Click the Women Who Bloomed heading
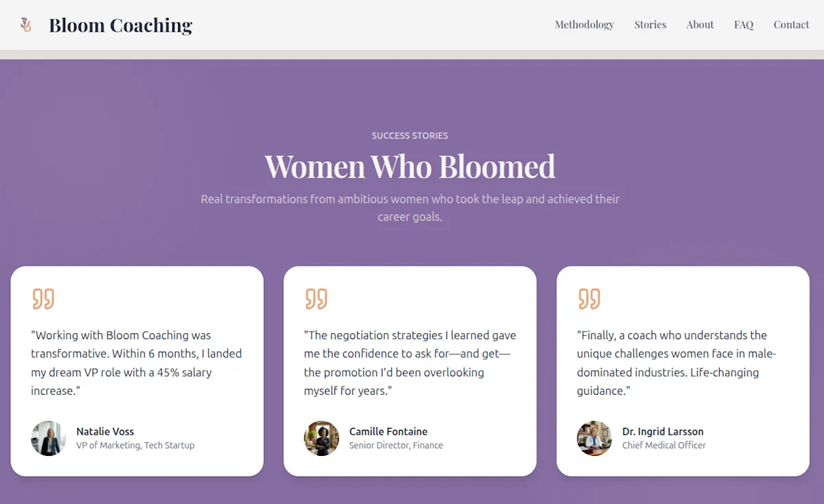 pyautogui.click(x=410, y=166)
